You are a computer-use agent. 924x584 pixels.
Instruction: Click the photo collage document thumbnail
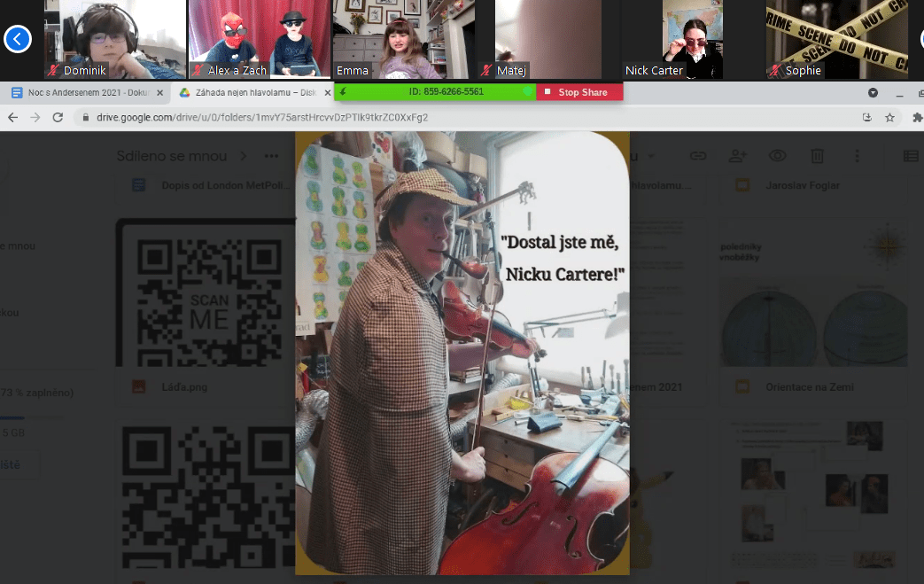point(814,495)
